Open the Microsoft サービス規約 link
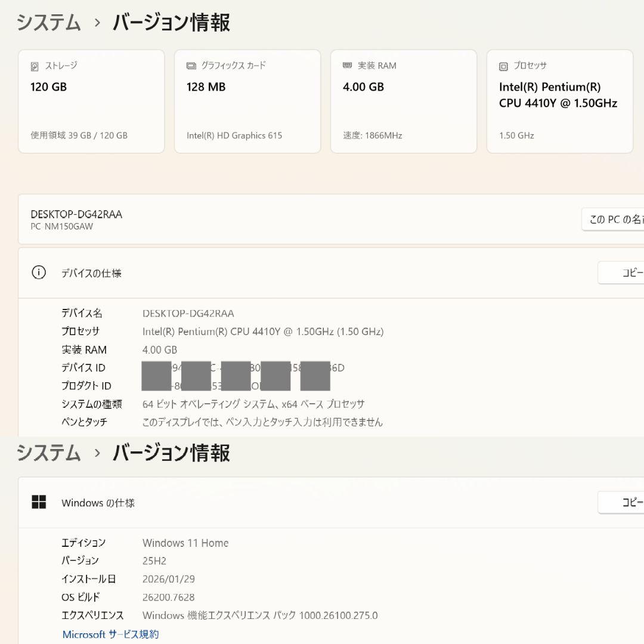Screen dimensions: 644x644 (x=110, y=634)
